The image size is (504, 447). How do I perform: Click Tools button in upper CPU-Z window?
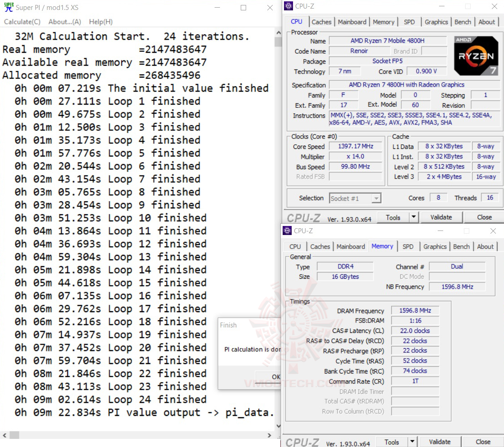pos(393,217)
